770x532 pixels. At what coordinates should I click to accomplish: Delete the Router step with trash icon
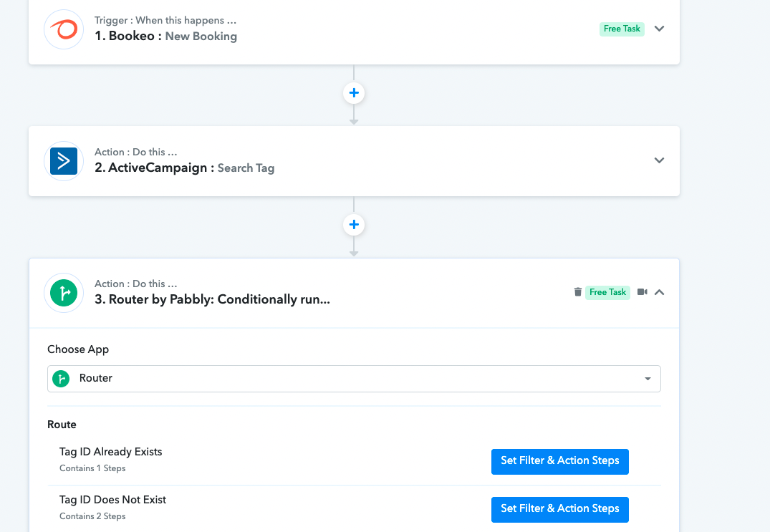(577, 292)
